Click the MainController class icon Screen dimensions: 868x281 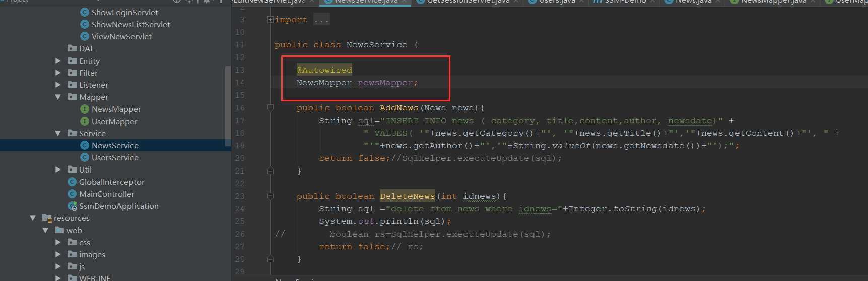point(72,194)
